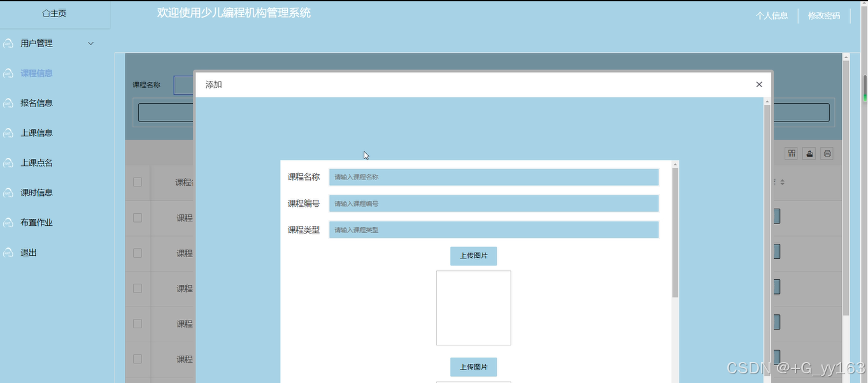Open 课程信息 in the sidebar
868x383 pixels.
point(36,73)
